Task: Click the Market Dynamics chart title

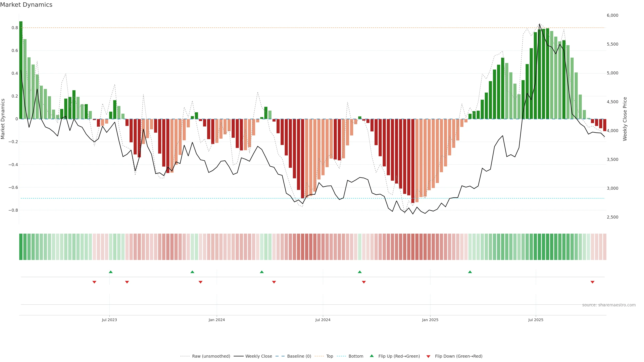Action: (x=26, y=5)
